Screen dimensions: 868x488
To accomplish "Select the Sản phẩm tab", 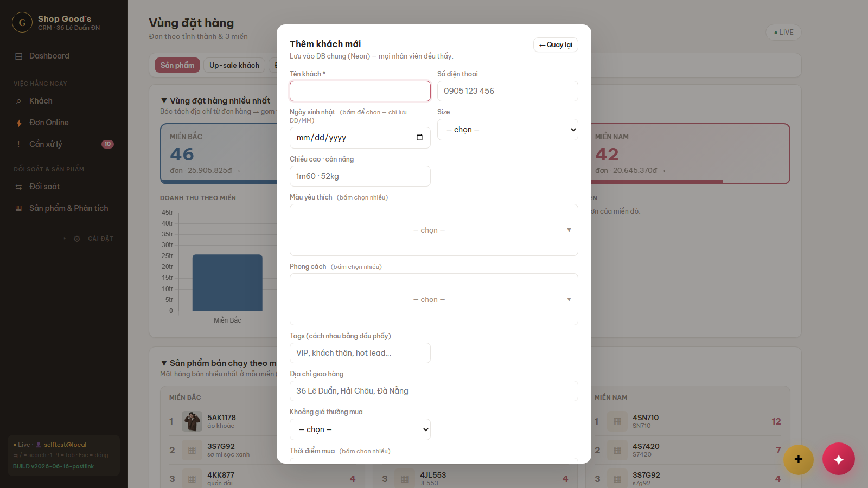I will [177, 65].
